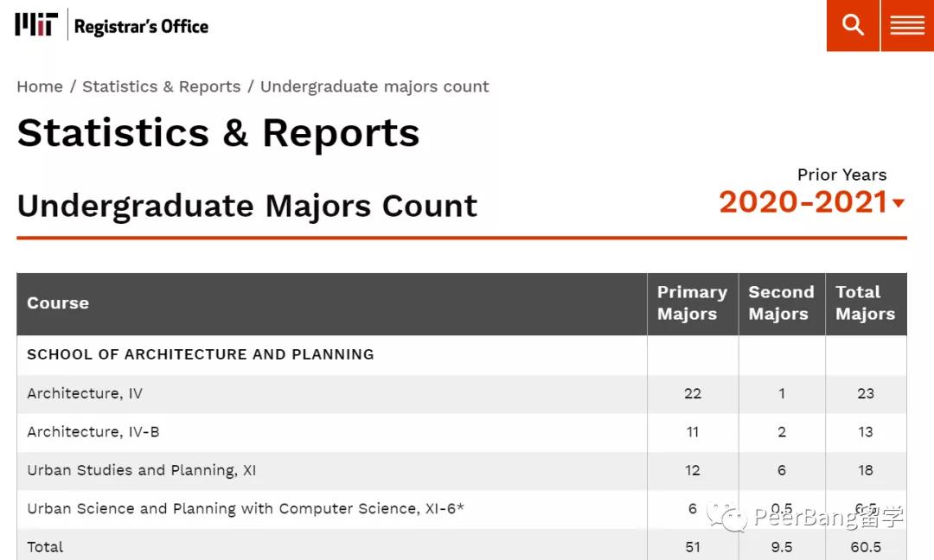Viewport: 934px width, 560px height.
Task: Click the Registrar's Office title
Action: [x=141, y=27]
